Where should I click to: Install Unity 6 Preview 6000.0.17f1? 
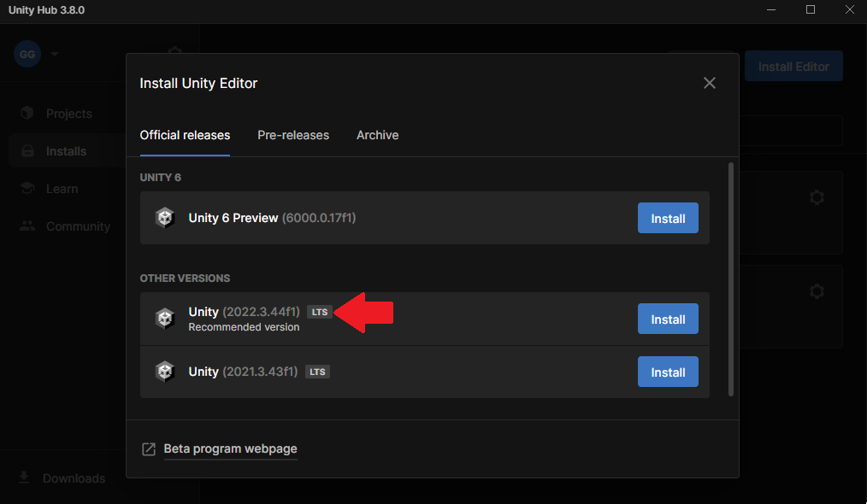coord(668,218)
